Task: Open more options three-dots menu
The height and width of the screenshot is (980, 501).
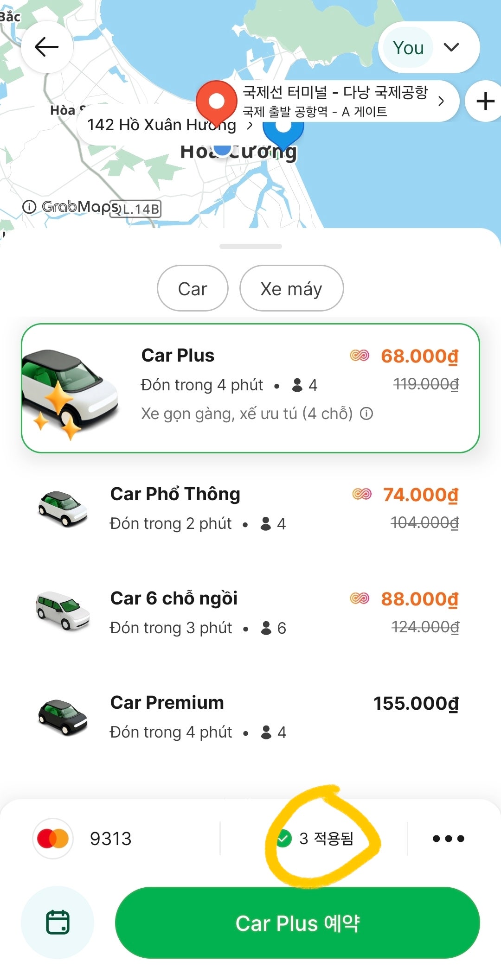Action: (448, 838)
